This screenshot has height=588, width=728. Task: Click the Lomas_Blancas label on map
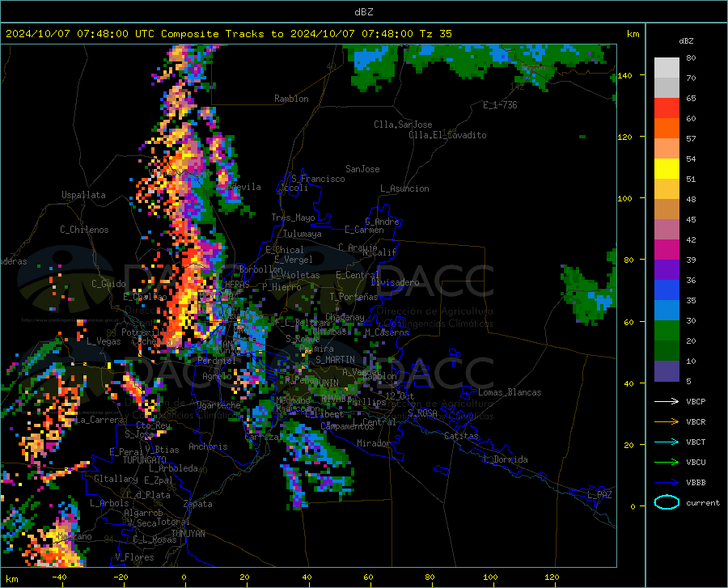pyautogui.click(x=510, y=392)
